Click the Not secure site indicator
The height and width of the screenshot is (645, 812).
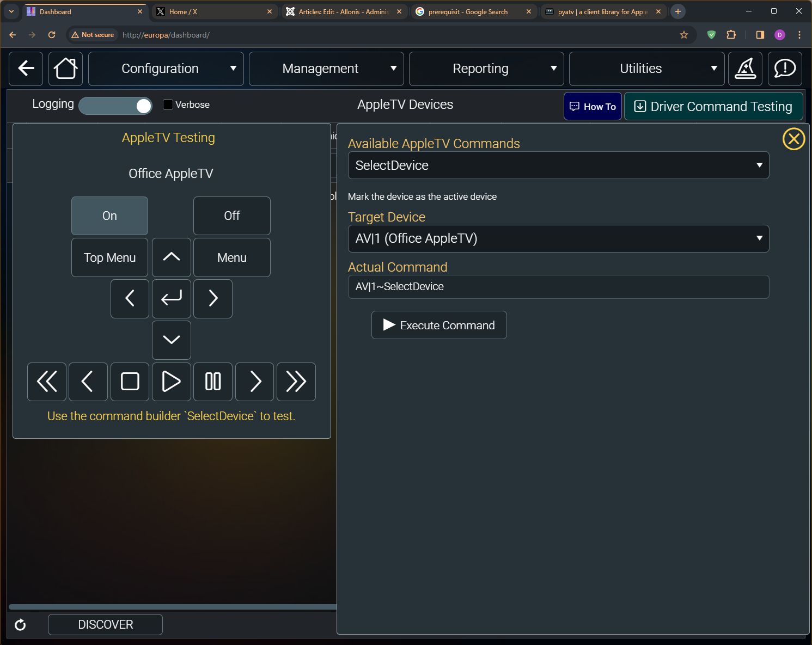coord(93,35)
